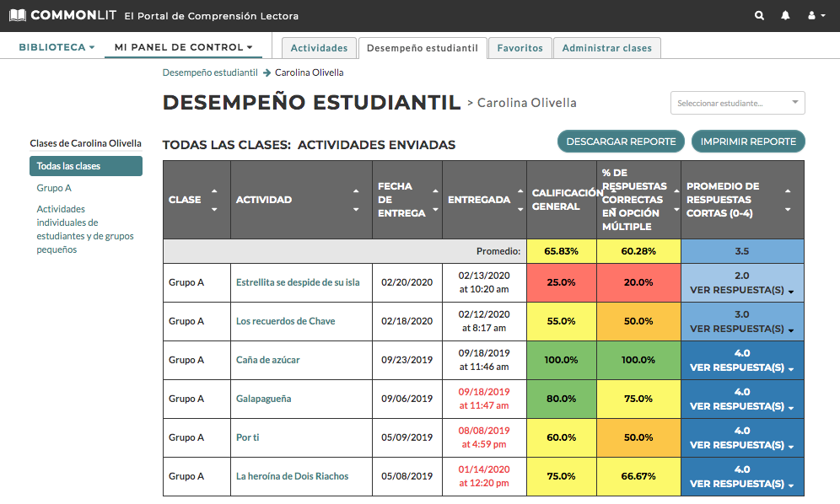
Task: Open the search magnifier icon
Action: coord(759,15)
